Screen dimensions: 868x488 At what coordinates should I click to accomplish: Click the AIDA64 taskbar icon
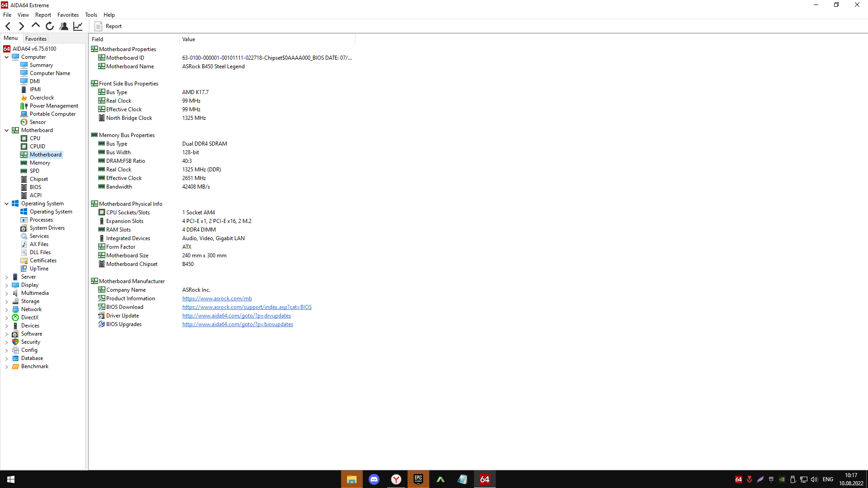click(x=485, y=479)
